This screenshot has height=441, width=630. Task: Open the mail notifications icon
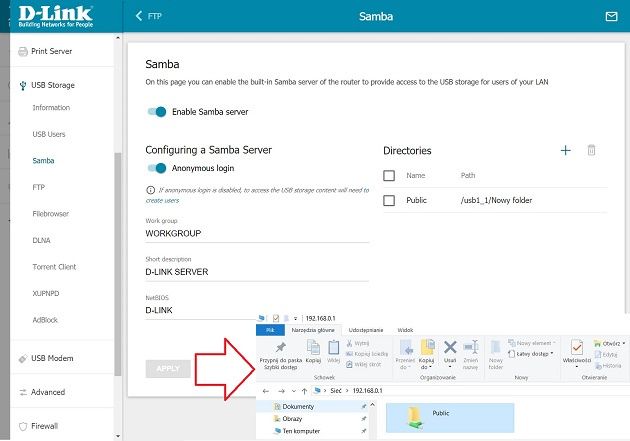[611, 16]
